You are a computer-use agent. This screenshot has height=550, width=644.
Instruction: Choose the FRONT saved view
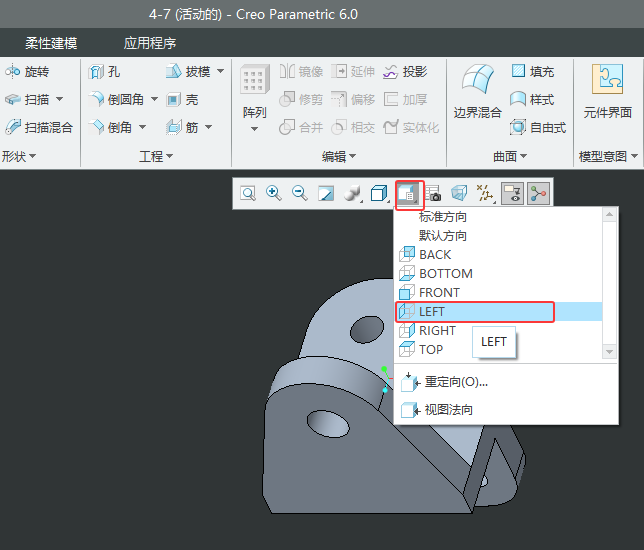pos(498,292)
